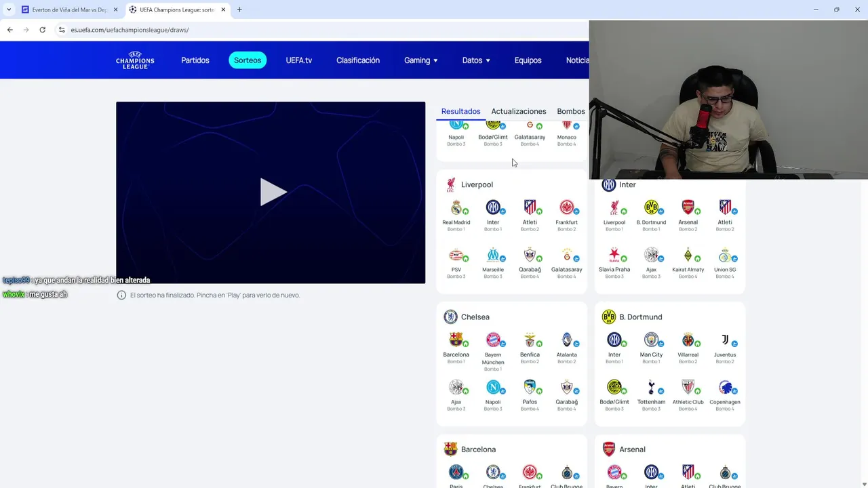The image size is (868, 488).
Task: Click PSV crest in Liverpool card
Action: pos(456,255)
